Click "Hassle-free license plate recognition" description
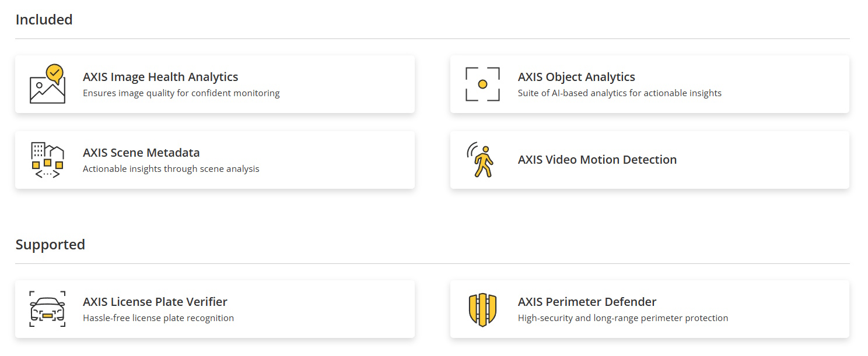The image size is (868, 356). 158,318
